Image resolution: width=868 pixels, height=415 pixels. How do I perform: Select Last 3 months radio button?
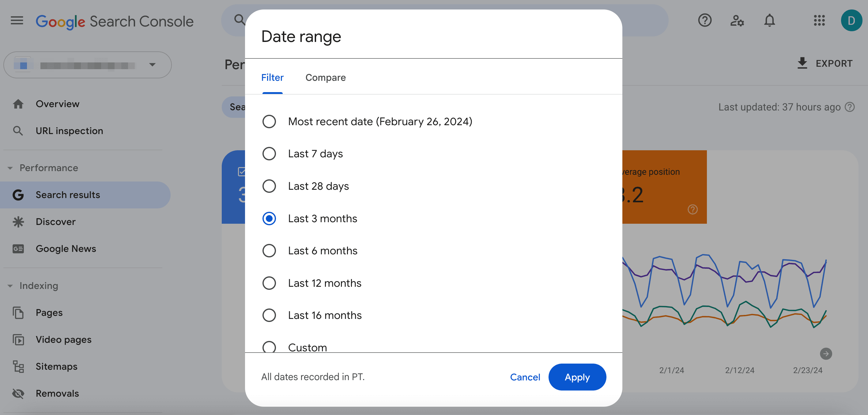270,218
